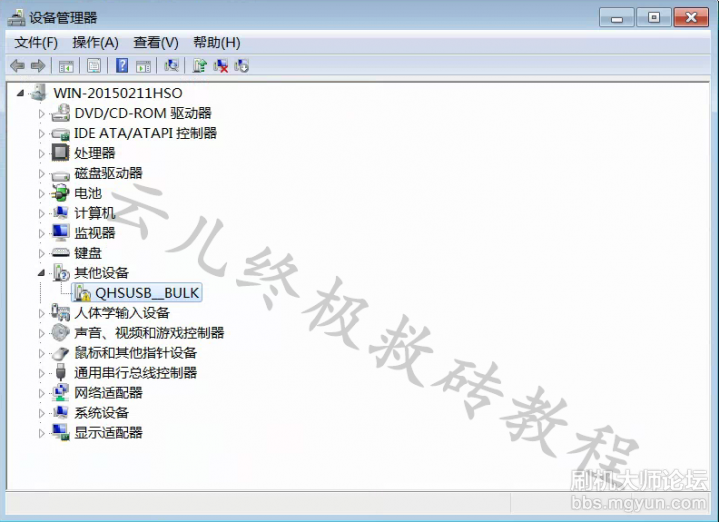
Task: Expand the 显示适配器 node
Action: (42, 433)
